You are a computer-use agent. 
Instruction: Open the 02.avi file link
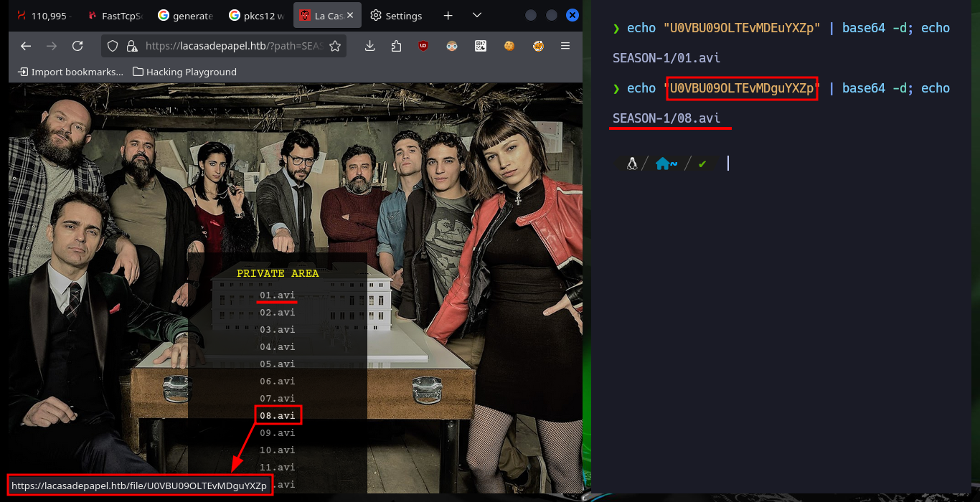[x=277, y=312]
